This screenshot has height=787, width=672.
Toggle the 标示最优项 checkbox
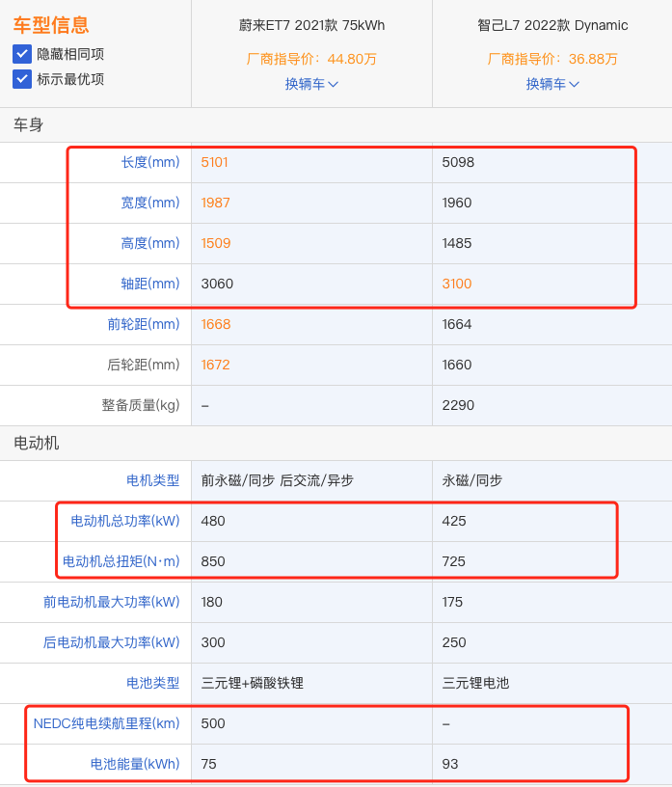click(x=22, y=79)
